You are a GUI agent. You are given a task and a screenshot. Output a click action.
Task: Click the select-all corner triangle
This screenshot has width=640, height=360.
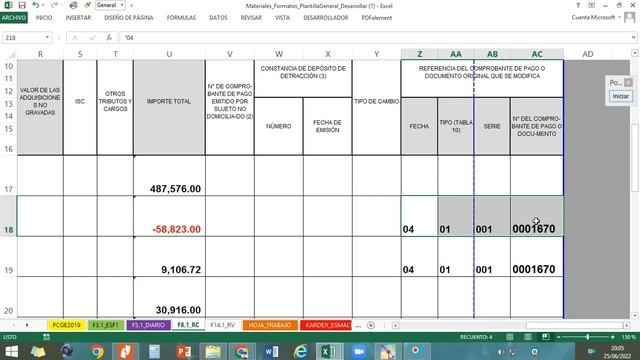coord(12,54)
